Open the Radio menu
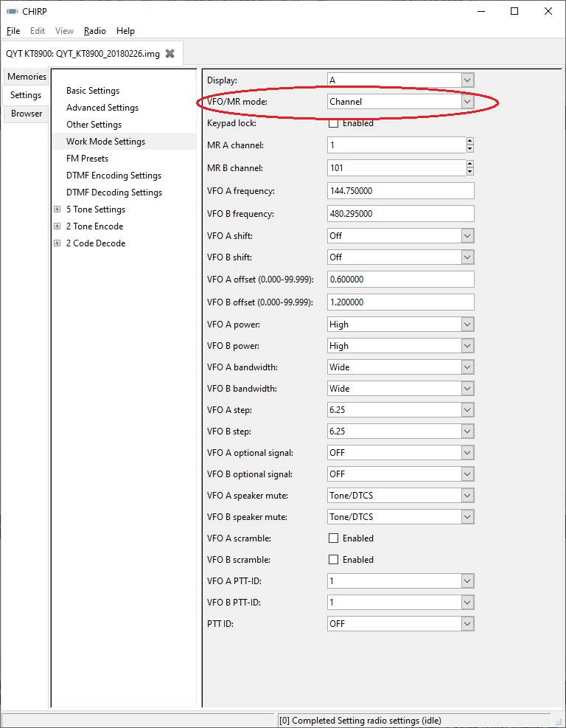This screenshot has width=566, height=728. (x=94, y=31)
